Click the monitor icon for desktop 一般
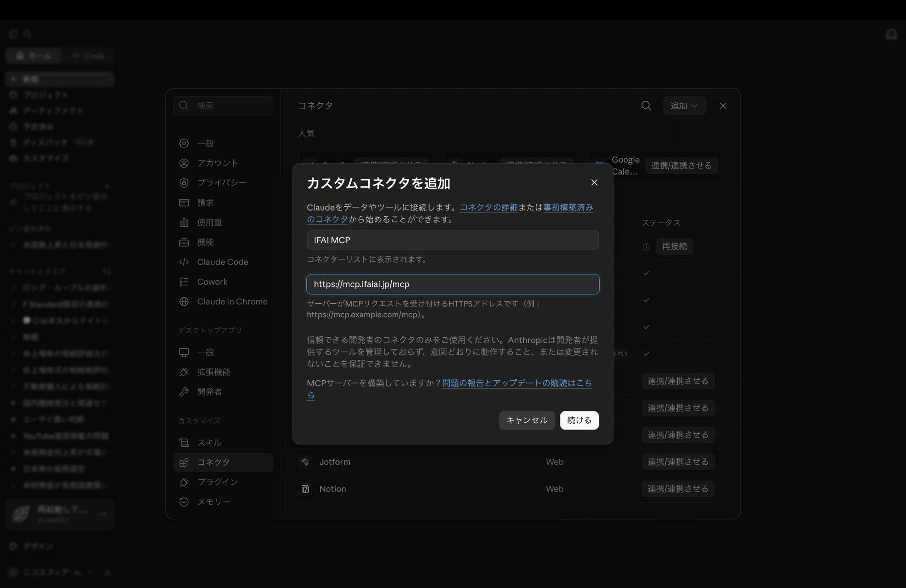Viewport: 906px width, 588px height. pos(184,352)
